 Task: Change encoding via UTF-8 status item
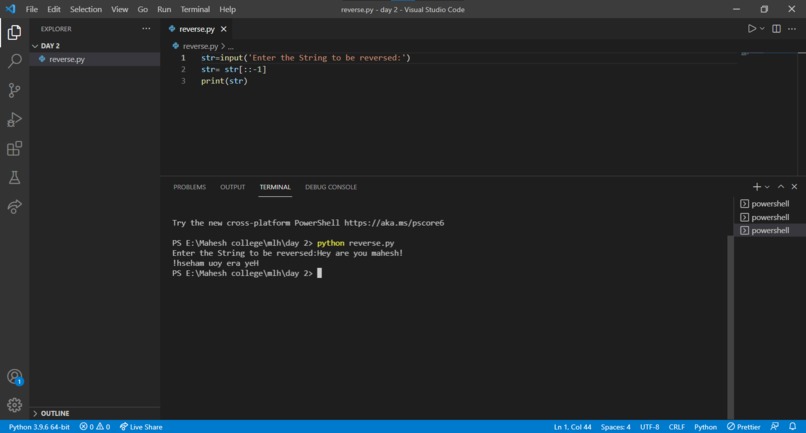click(x=649, y=427)
